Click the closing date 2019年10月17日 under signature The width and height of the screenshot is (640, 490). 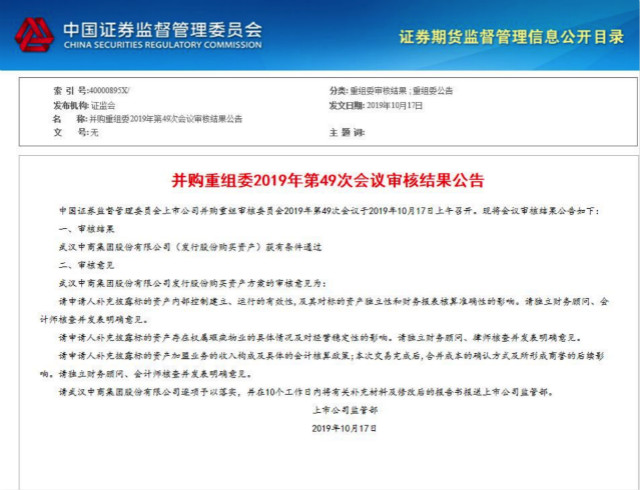(x=344, y=428)
